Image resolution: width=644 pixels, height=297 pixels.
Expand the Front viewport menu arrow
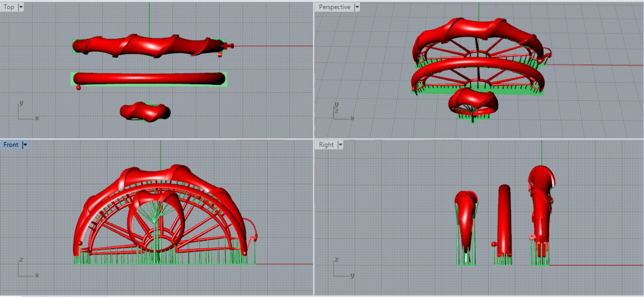[25, 145]
